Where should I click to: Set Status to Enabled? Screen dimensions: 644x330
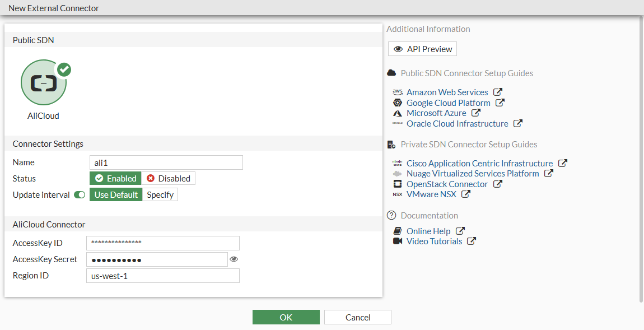(x=116, y=179)
